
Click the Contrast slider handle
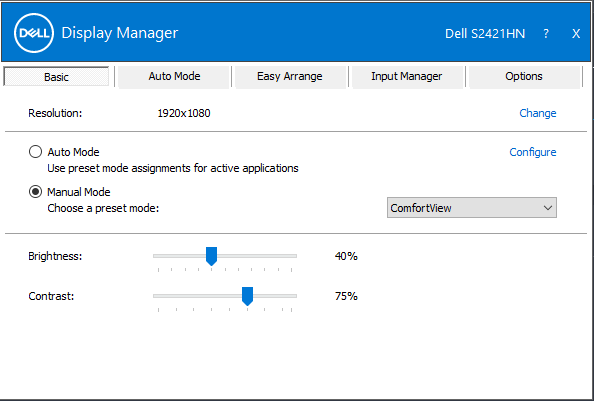tap(247, 296)
